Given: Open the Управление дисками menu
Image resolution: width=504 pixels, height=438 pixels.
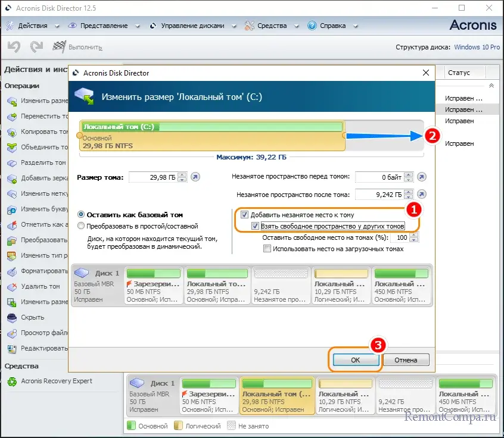Looking at the screenshot, I should (192, 26).
